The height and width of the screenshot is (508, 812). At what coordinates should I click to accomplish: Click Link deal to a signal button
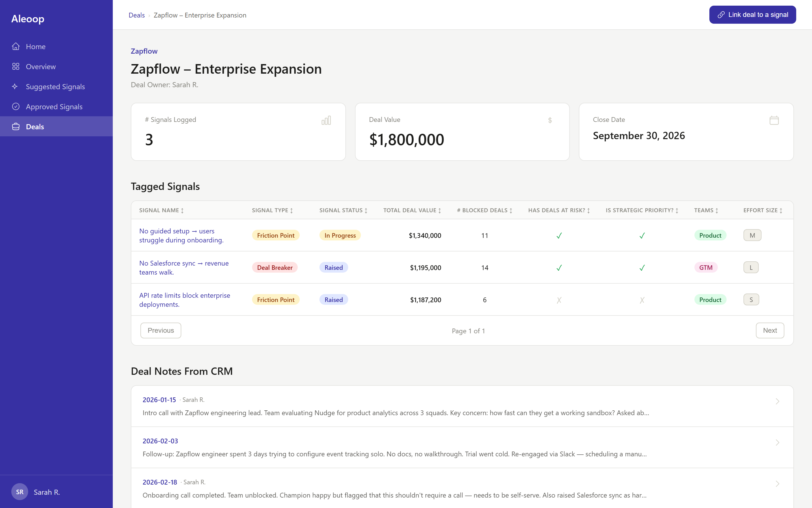[x=752, y=15]
